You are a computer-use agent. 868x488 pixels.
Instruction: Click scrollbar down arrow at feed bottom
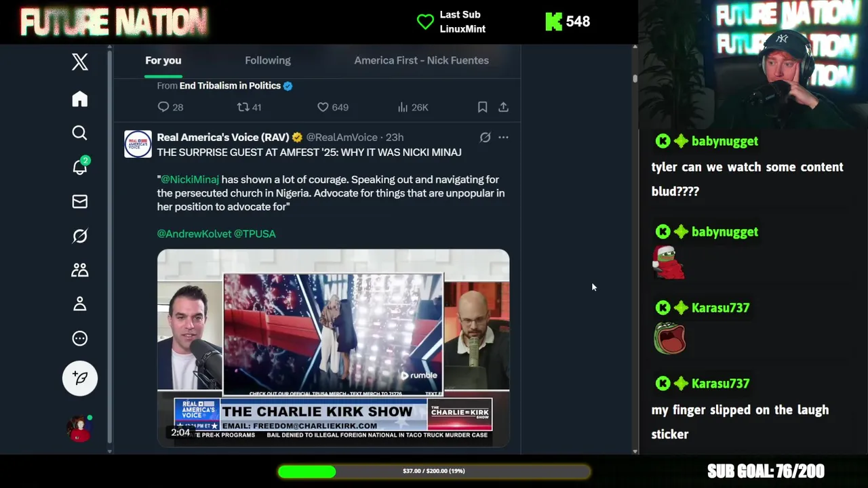point(635,451)
